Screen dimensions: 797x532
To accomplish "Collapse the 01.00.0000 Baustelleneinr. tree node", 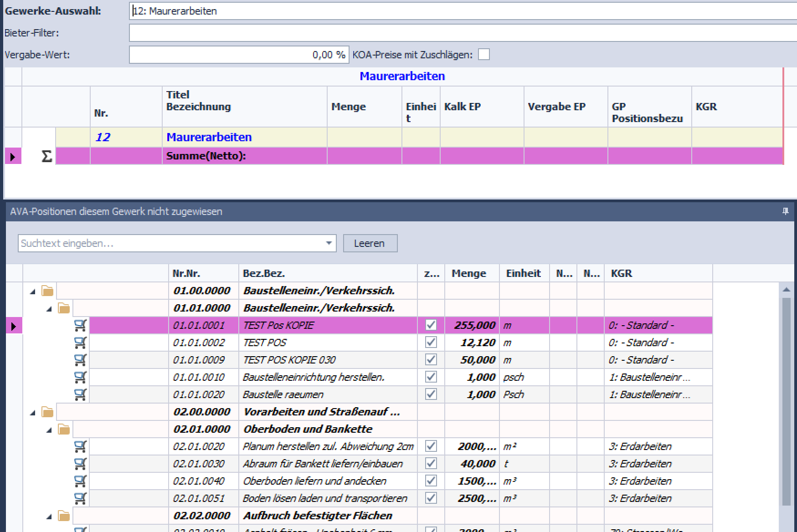I will (x=33, y=292).
